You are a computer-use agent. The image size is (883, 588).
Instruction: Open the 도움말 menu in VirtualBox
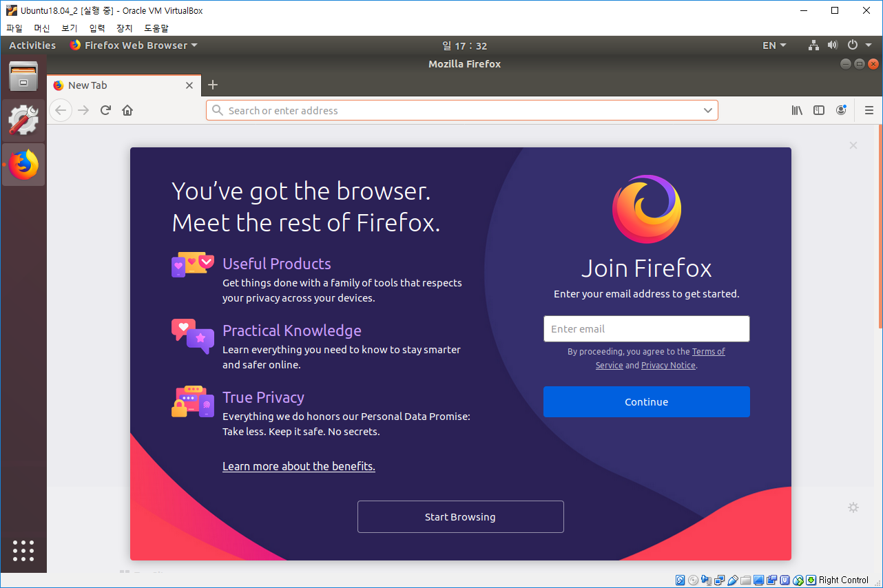pyautogui.click(x=156, y=28)
